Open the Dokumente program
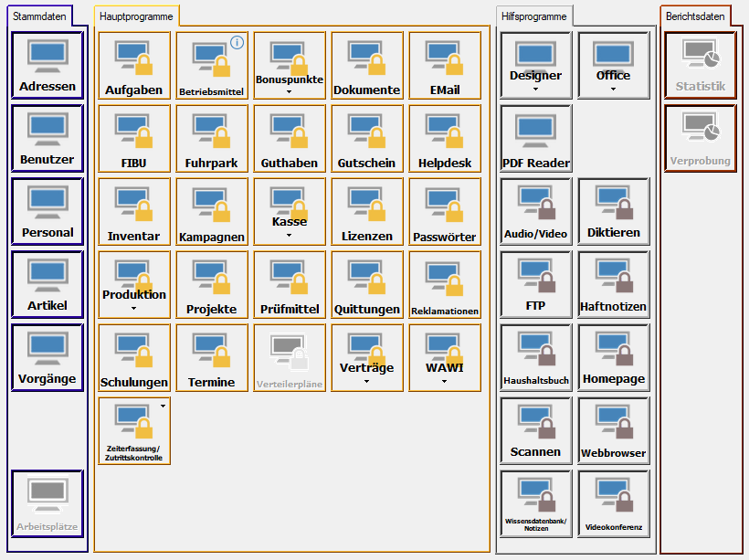This screenshot has height=560, width=749. pyautogui.click(x=367, y=66)
